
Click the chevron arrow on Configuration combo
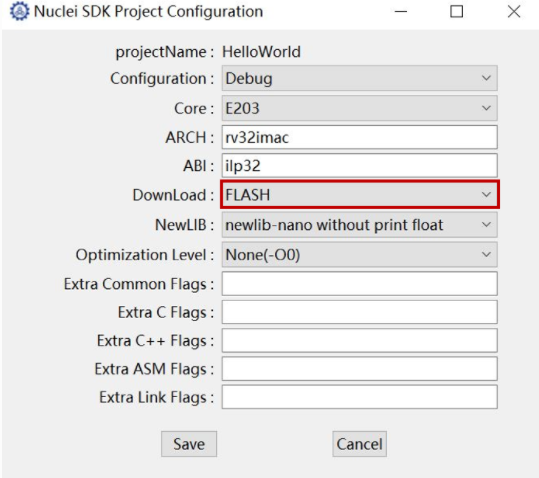pos(486,78)
